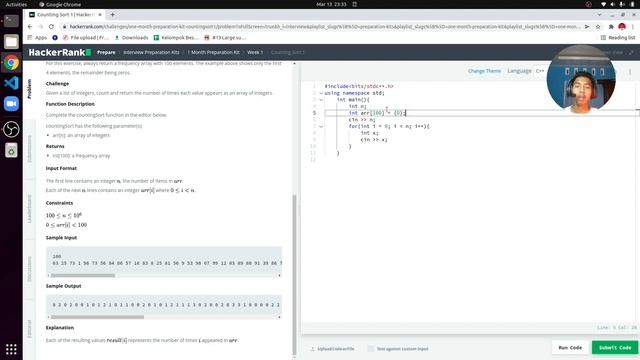Reload the HackerRank page
Image resolution: width=640 pixels, height=360 pixels.
tap(51, 27)
